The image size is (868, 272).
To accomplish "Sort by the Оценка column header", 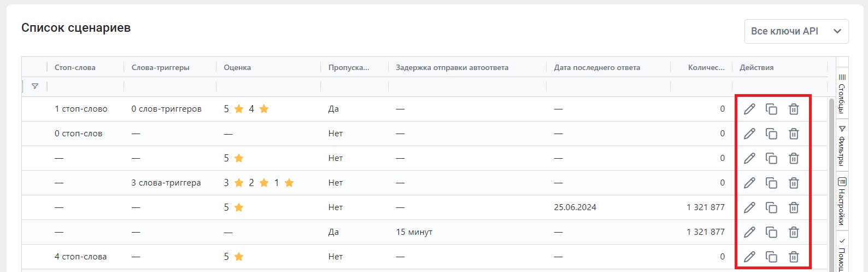I will coord(237,67).
